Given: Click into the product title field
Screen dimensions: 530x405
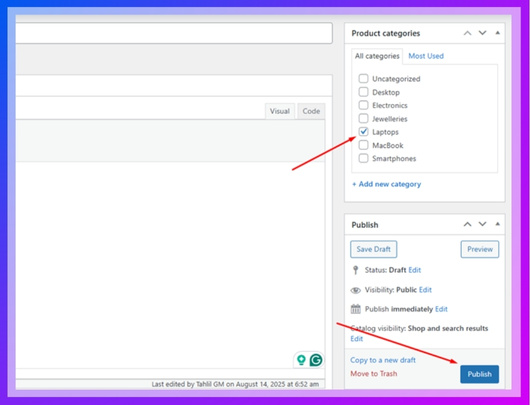Looking at the screenshot, I should pos(174,33).
